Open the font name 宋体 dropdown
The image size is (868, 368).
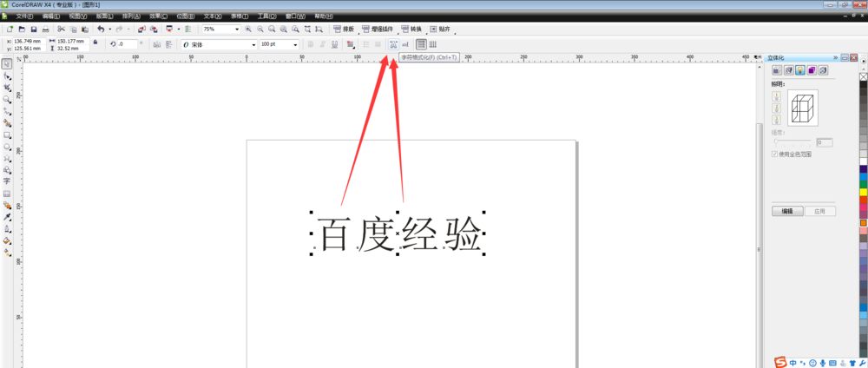[x=254, y=44]
